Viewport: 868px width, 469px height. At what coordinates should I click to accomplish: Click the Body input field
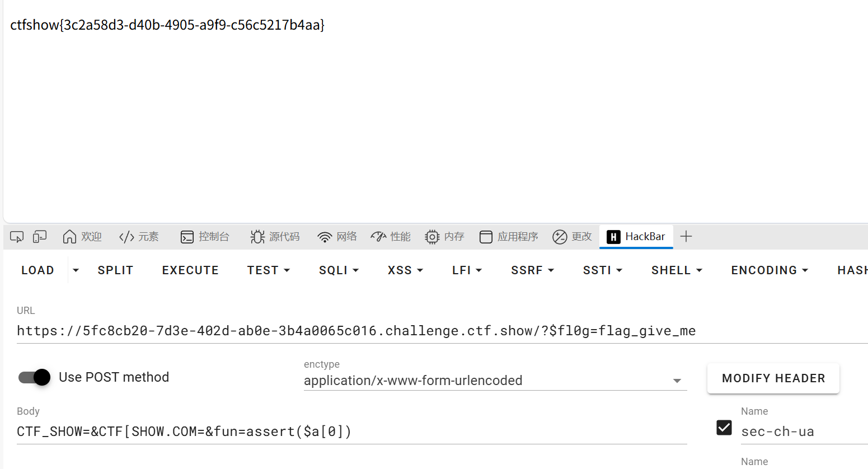351,432
